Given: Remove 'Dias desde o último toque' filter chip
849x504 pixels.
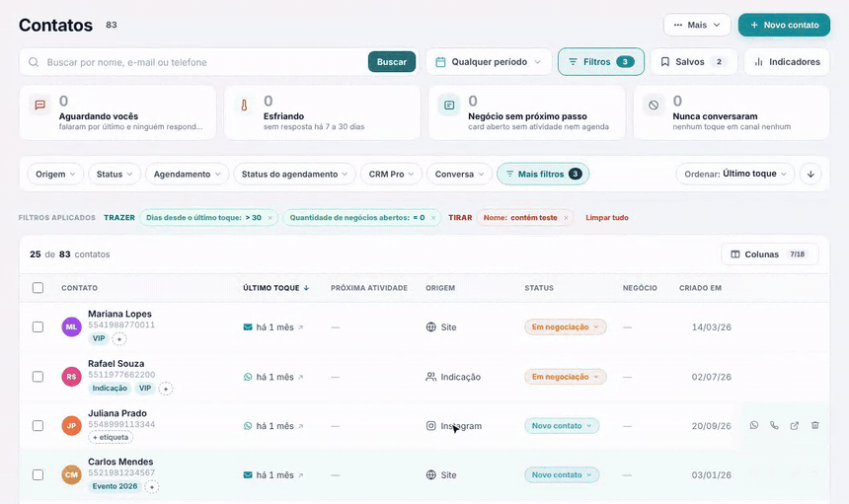Looking at the screenshot, I should pos(270,218).
